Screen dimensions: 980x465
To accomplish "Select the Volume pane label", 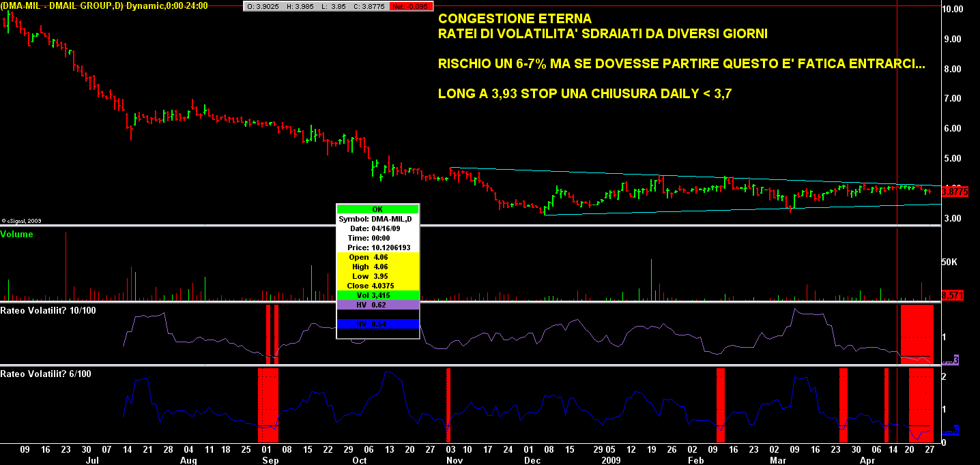I will [16, 234].
